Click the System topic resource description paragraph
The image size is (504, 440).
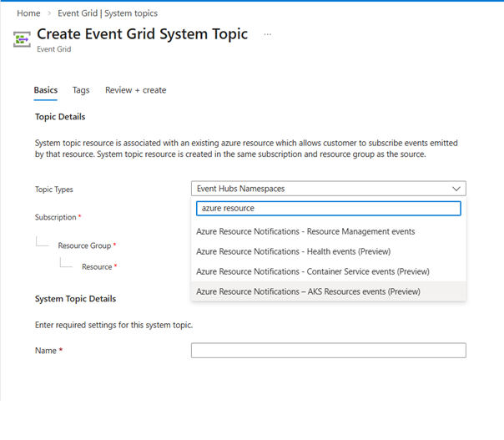(x=246, y=149)
